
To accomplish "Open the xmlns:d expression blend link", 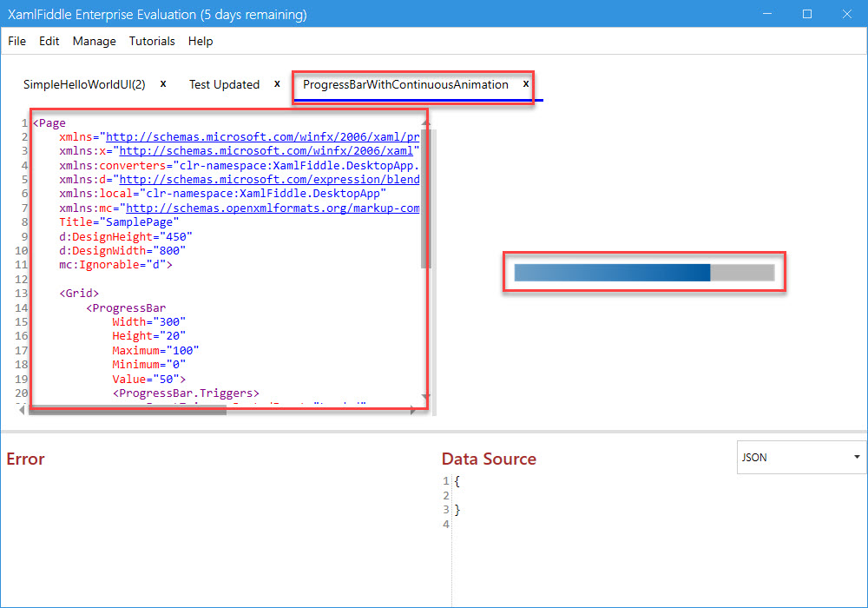I will tap(269, 180).
